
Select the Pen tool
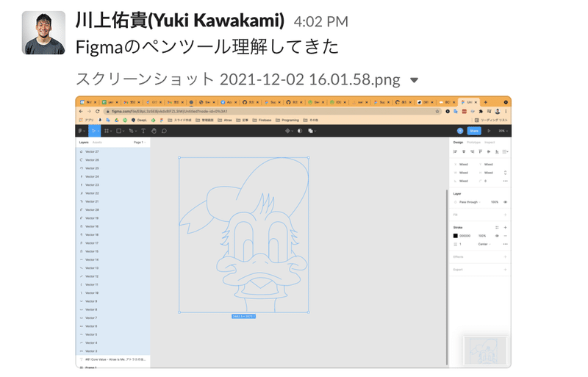tap(132, 131)
